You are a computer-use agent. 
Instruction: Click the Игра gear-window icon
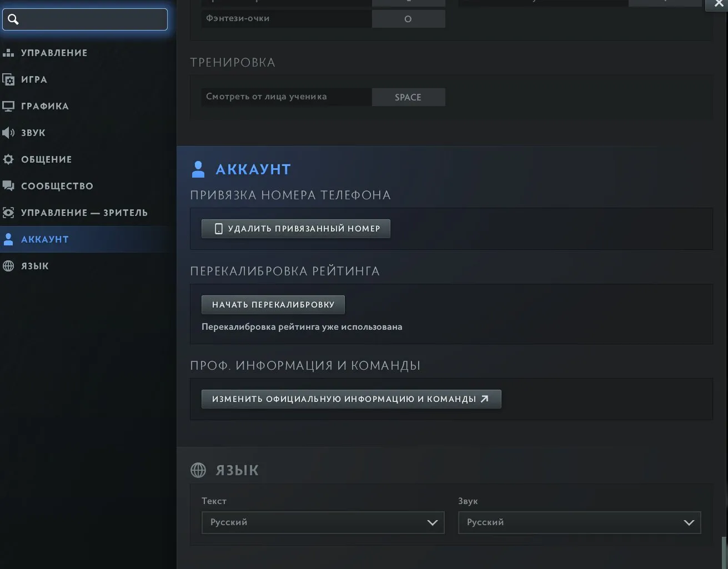coord(8,79)
